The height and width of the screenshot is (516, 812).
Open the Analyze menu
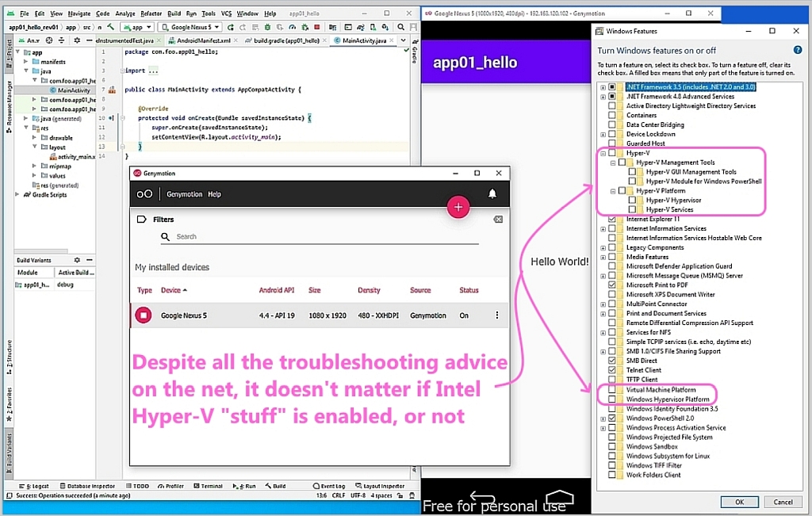pyautogui.click(x=125, y=13)
